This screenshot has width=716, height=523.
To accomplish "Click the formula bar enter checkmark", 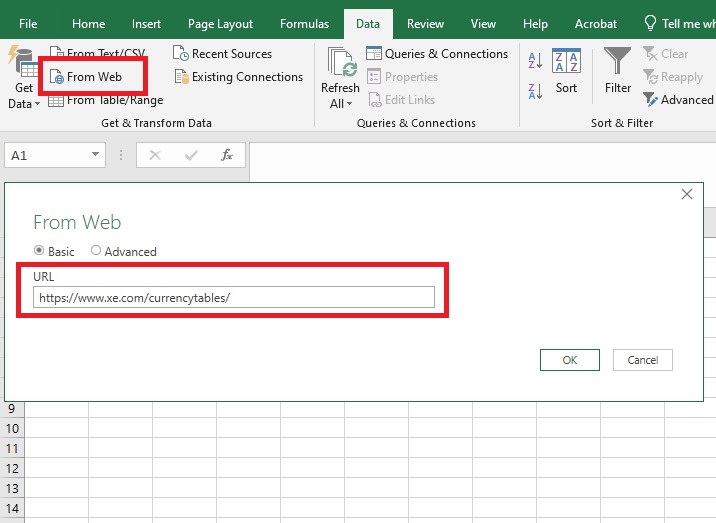I will (191, 155).
